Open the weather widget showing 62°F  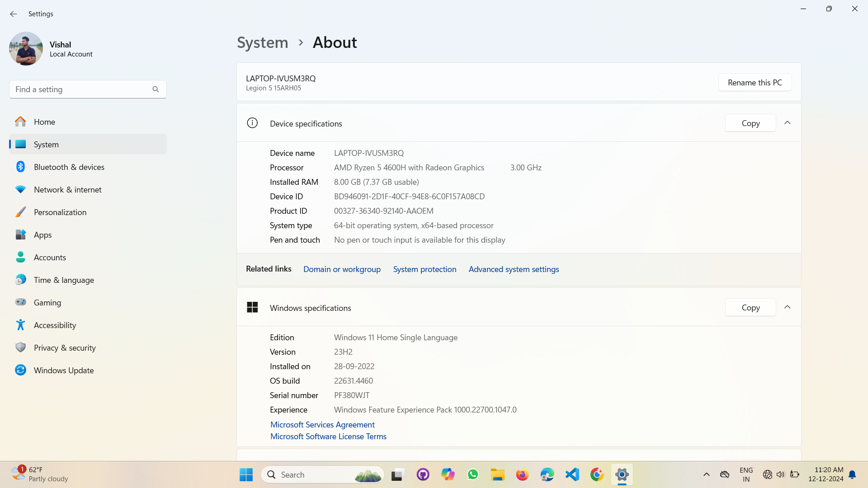[x=40, y=474]
